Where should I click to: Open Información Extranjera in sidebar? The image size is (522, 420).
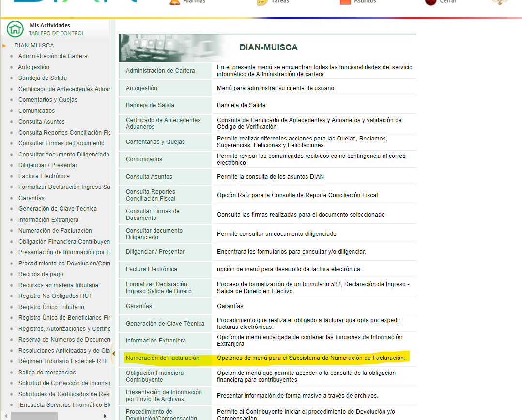pyautogui.click(x=48, y=219)
